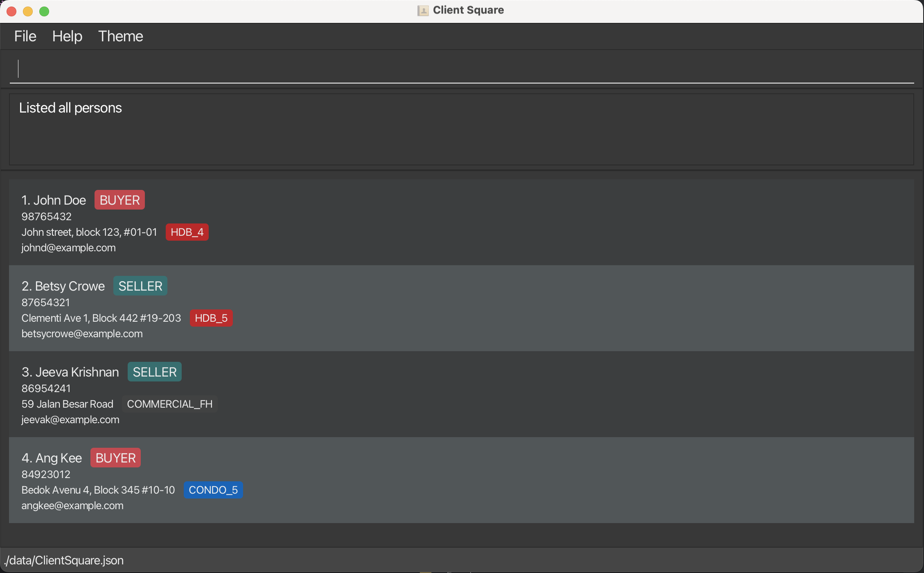The height and width of the screenshot is (573, 924).
Task: Click the HDB_4 property tag
Action: click(x=187, y=232)
